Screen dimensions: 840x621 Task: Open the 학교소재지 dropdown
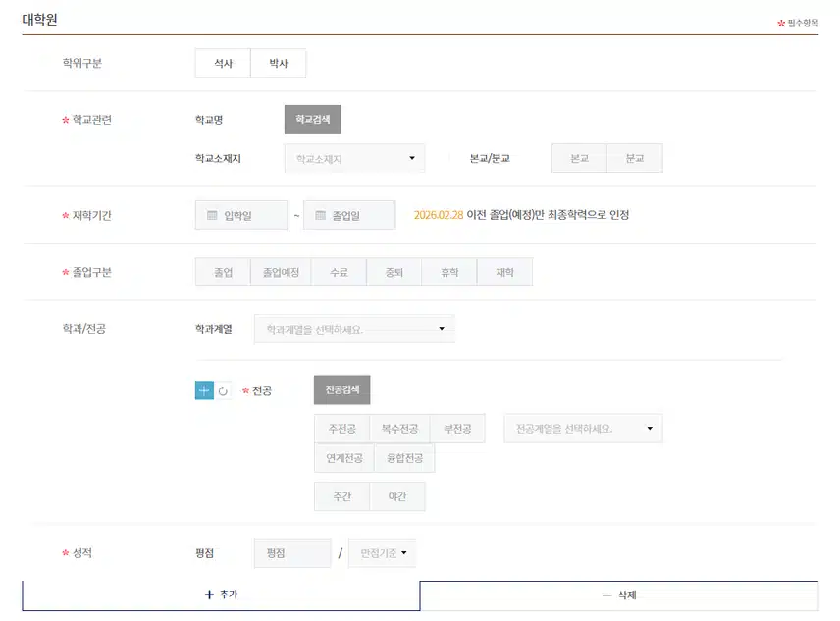tap(354, 158)
